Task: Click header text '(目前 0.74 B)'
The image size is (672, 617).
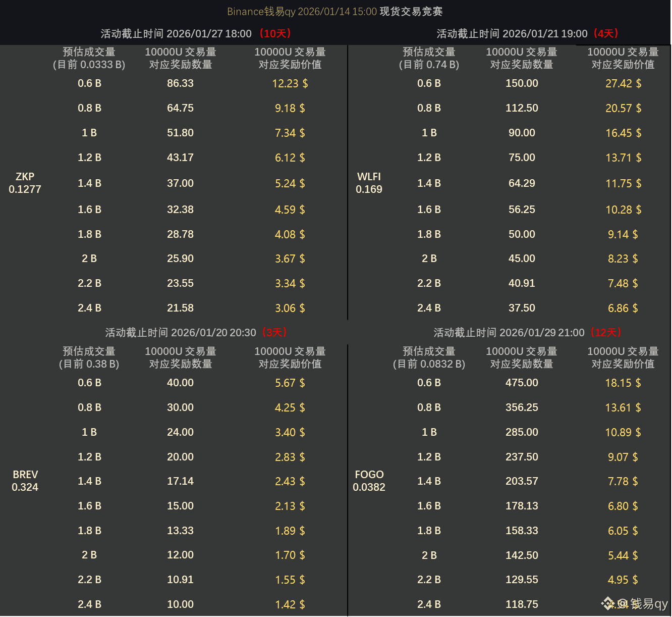Action: pos(429,65)
